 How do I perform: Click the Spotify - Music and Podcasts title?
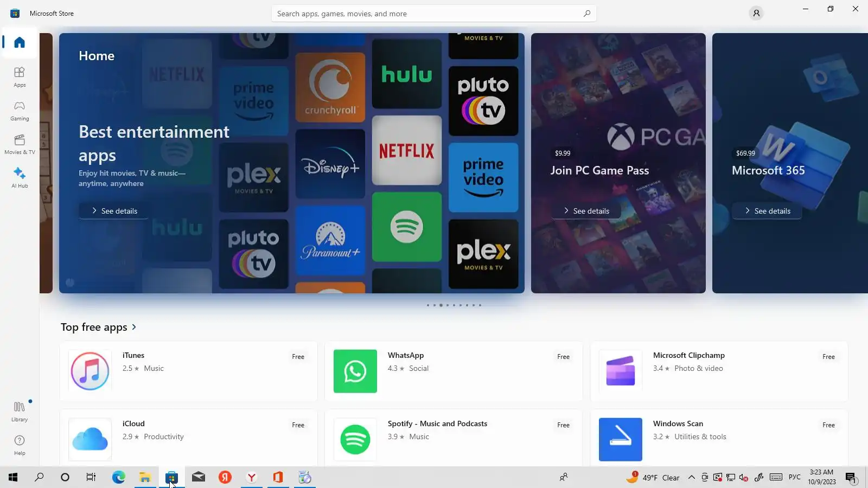click(x=437, y=423)
